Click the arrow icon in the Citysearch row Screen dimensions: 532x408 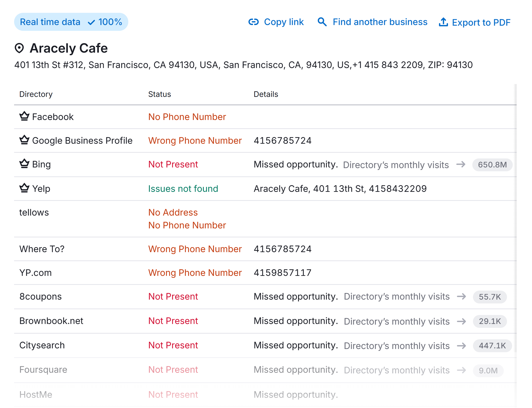(461, 346)
